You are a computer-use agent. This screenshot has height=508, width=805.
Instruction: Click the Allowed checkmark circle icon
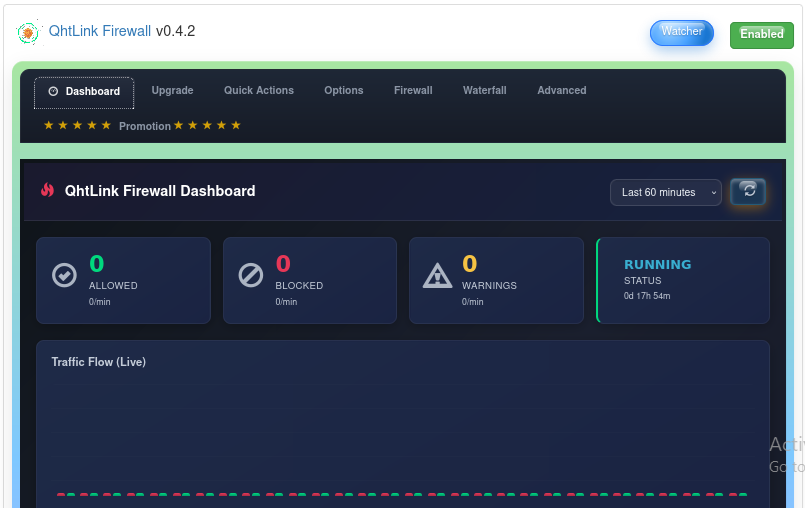[64, 275]
